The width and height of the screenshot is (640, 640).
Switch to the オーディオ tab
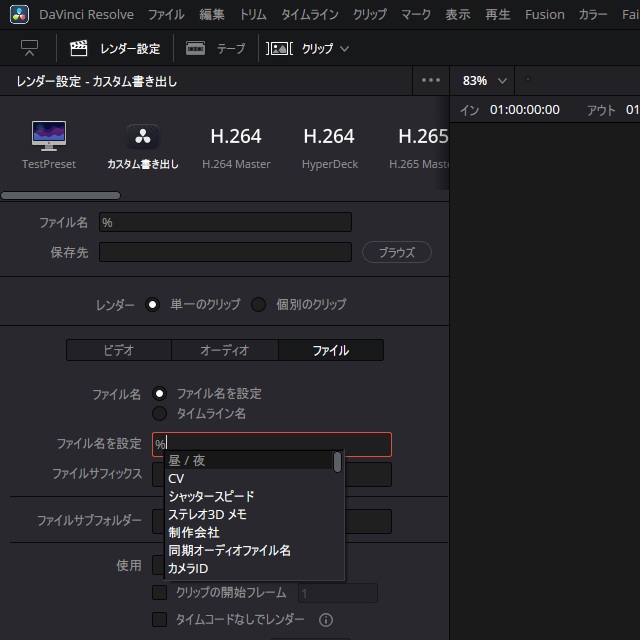tap(225, 350)
